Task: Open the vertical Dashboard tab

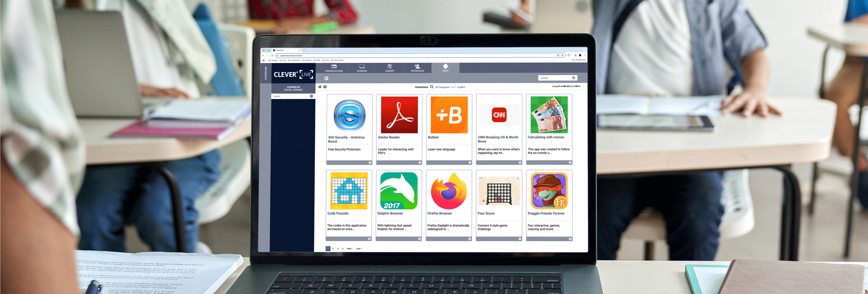Action: (266, 73)
